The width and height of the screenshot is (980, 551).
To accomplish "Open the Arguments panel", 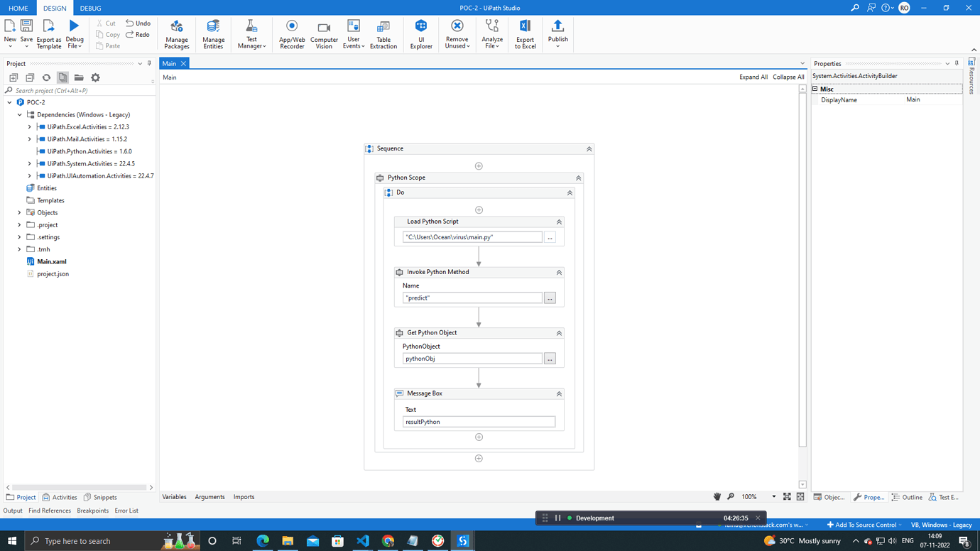I will click(x=209, y=497).
